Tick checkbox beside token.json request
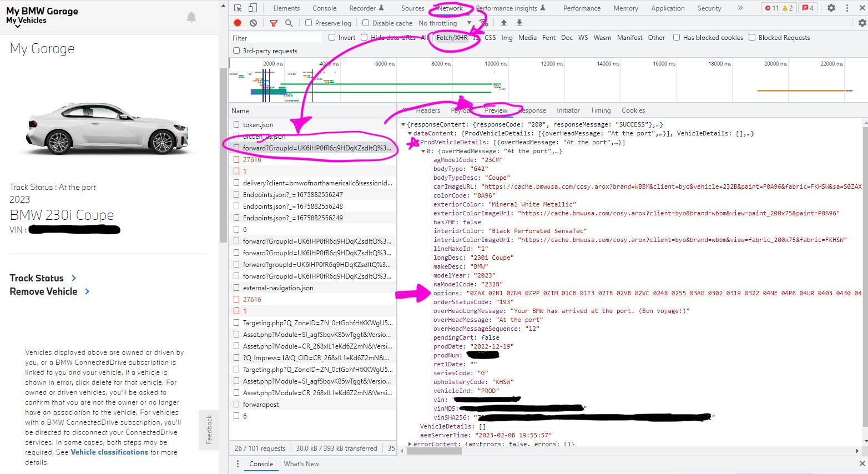 pos(237,124)
